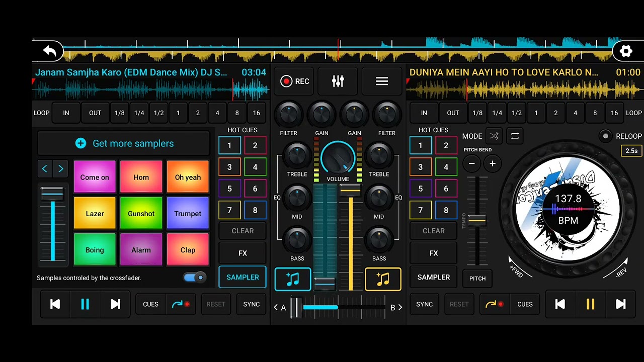Select the SAMPLER tab on deck A
This screenshot has width=644, height=362.
243,277
